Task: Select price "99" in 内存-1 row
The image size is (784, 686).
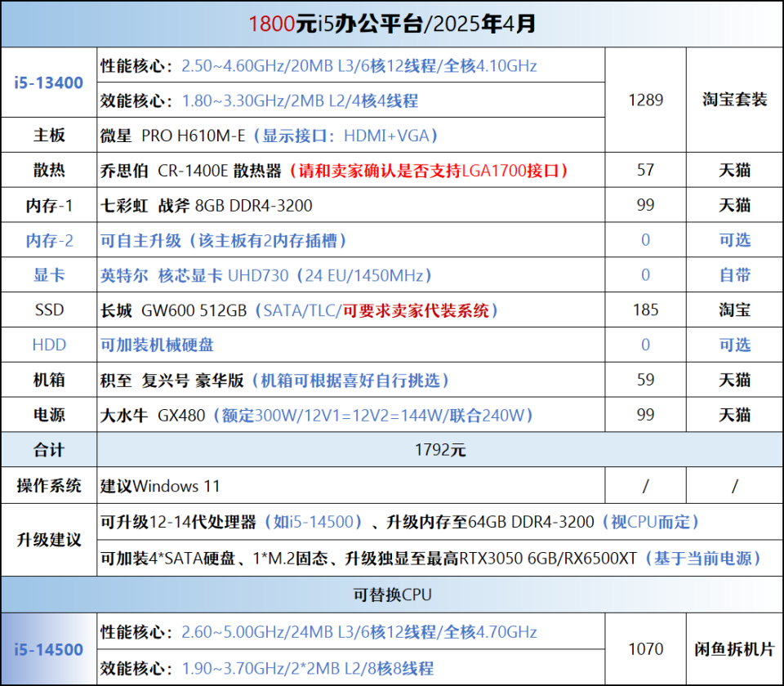Action: coord(645,205)
